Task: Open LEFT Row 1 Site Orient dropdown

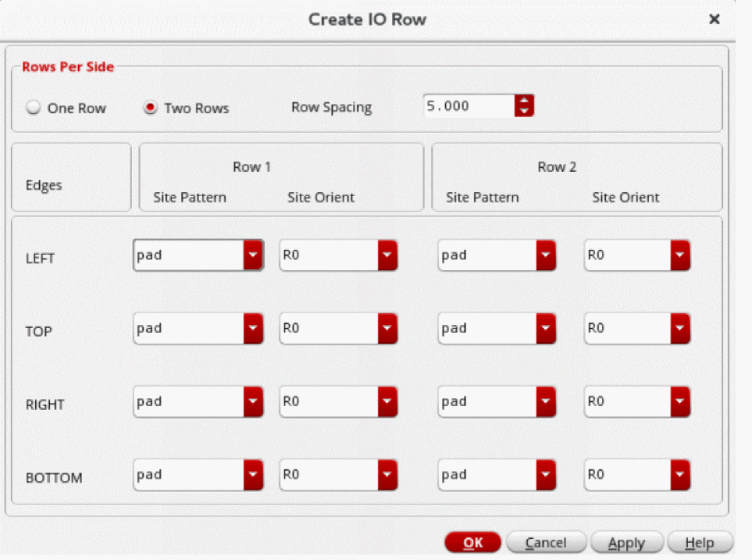Action: click(x=388, y=255)
